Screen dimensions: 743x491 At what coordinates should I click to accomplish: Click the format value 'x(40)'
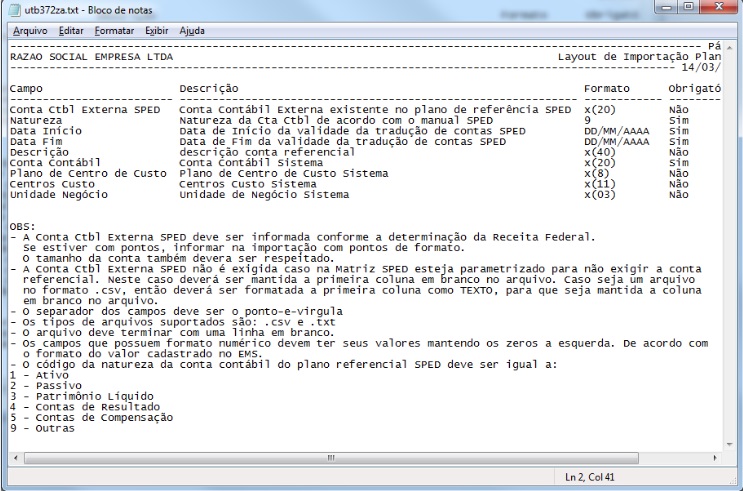pos(600,152)
